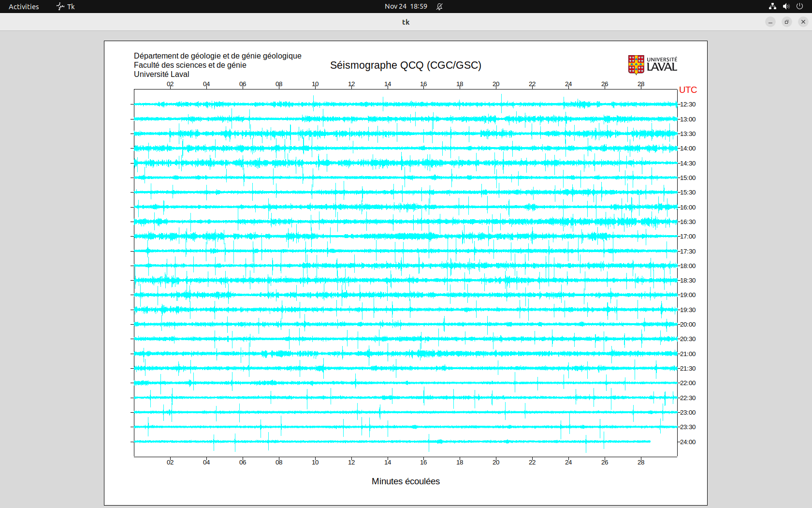Close the tk window
Image resolution: width=812 pixels, height=508 pixels.
pyautogui.click(x=803, y=22)
